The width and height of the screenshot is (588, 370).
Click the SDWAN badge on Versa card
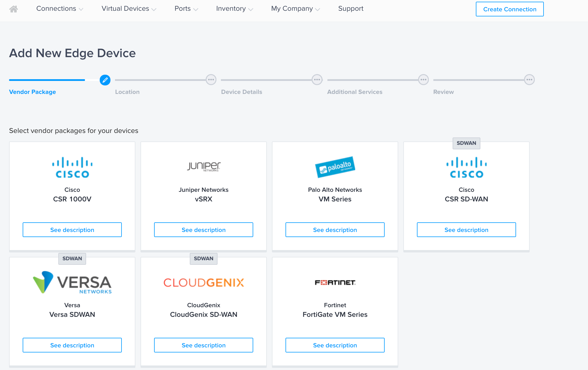pyautogui.click(x=72, y=259)
